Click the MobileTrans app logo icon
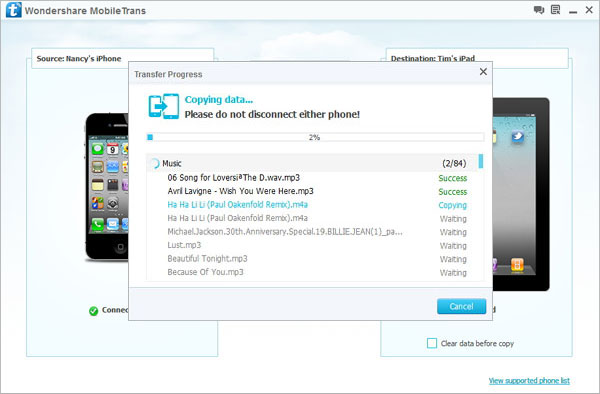 (14, 10)
